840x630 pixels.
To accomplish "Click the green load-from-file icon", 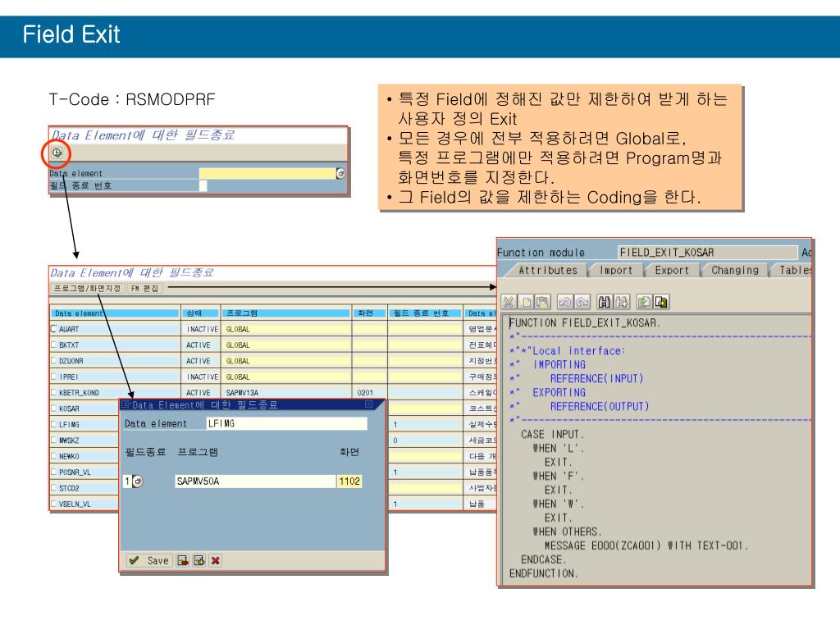I will [x=644, y=302].
